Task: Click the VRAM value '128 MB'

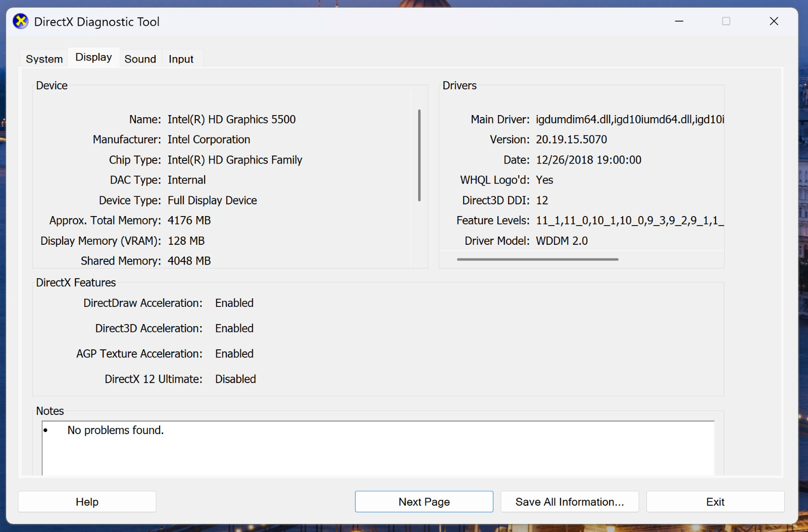Action: tap(186, 241)
